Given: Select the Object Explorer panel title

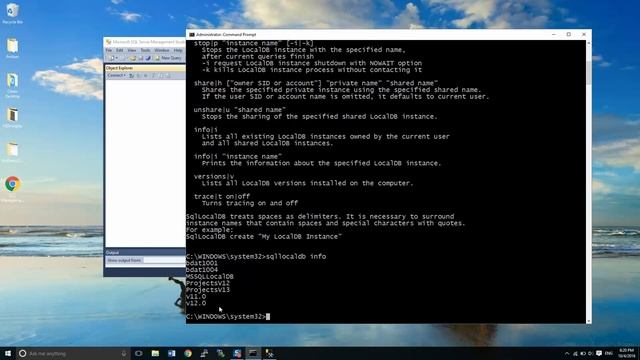Looking at the screenshot, I should [x=119, y=68].
